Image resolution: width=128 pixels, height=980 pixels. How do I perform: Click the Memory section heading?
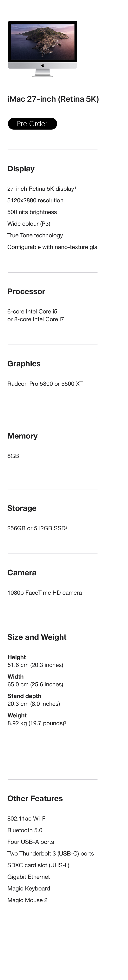tap(23, 436)
